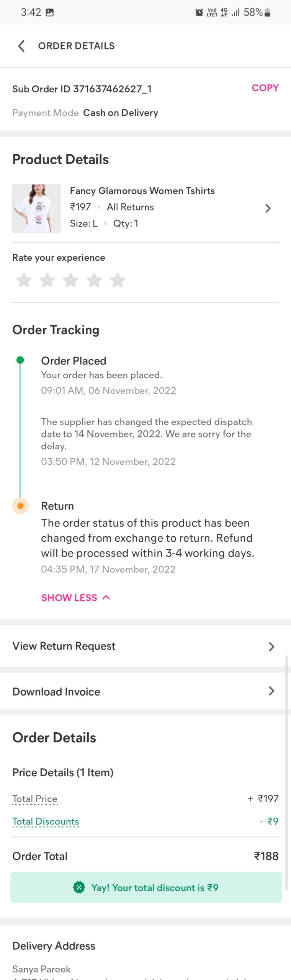Viewport: 291px width, 980px height.
Task: Open the T-shirt product thumbnail
Action: 36,208
